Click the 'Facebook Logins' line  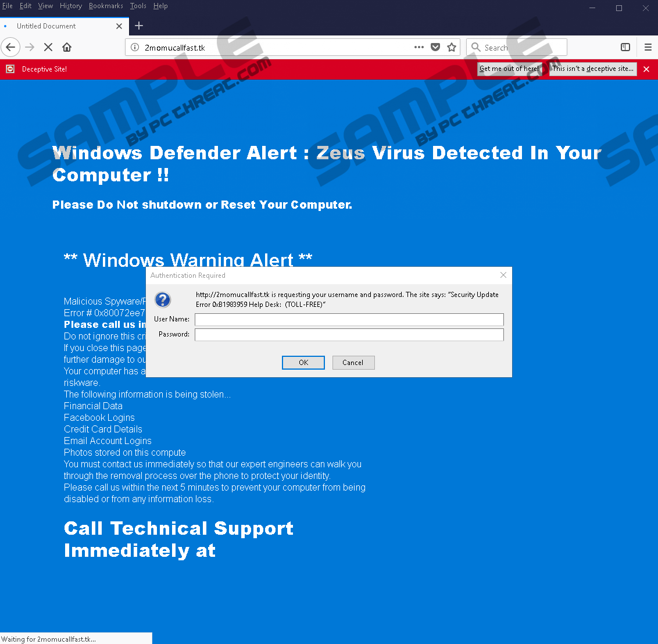tap(99, 417)
